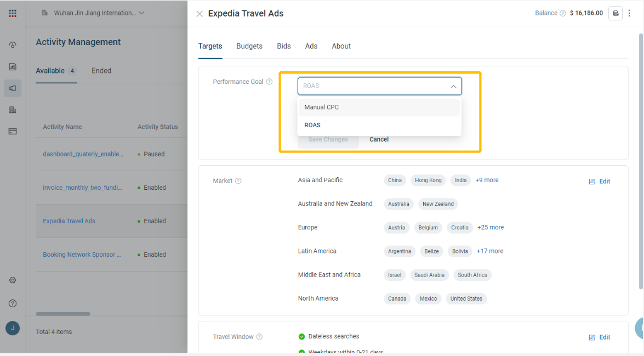Open the help question mark sidebar icon
644x356 pixels.
tap(13, 303)
